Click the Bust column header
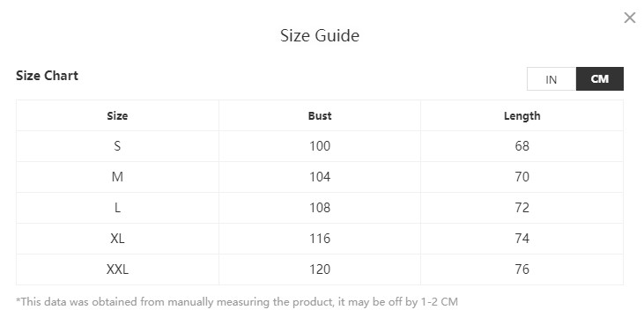 [320, 115]
